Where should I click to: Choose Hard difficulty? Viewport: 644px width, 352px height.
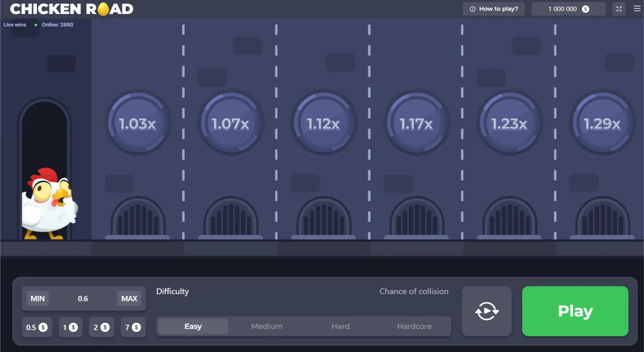point(340,326)
